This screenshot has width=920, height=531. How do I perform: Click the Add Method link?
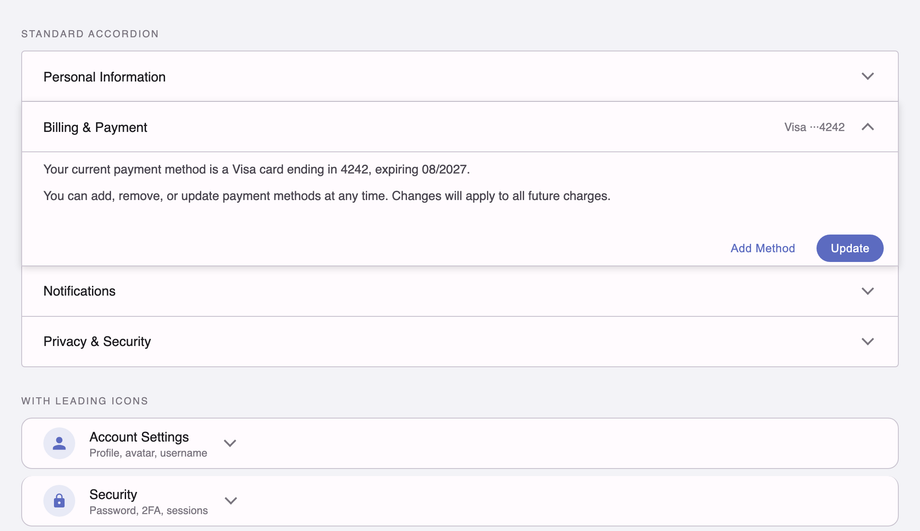click(x=762, y=248)
